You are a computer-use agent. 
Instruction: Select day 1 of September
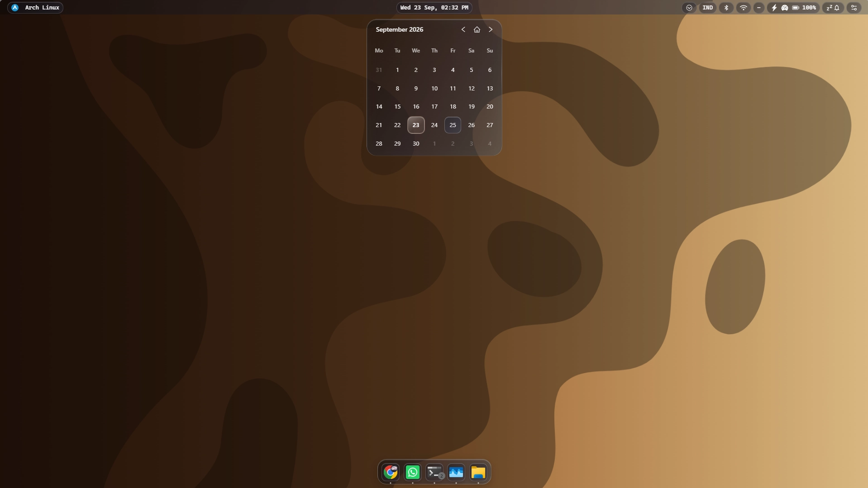coord(397,70)
